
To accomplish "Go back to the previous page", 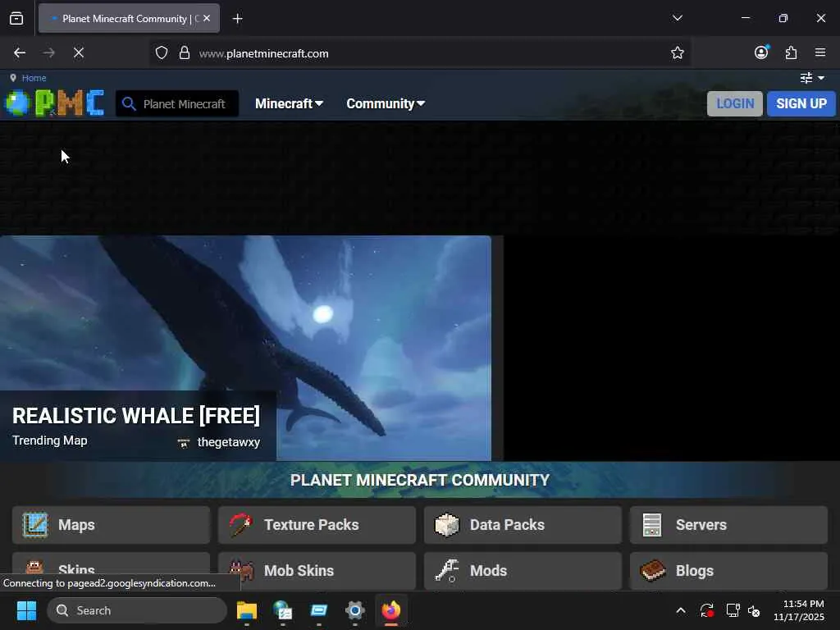I will (x=20, y=52).
